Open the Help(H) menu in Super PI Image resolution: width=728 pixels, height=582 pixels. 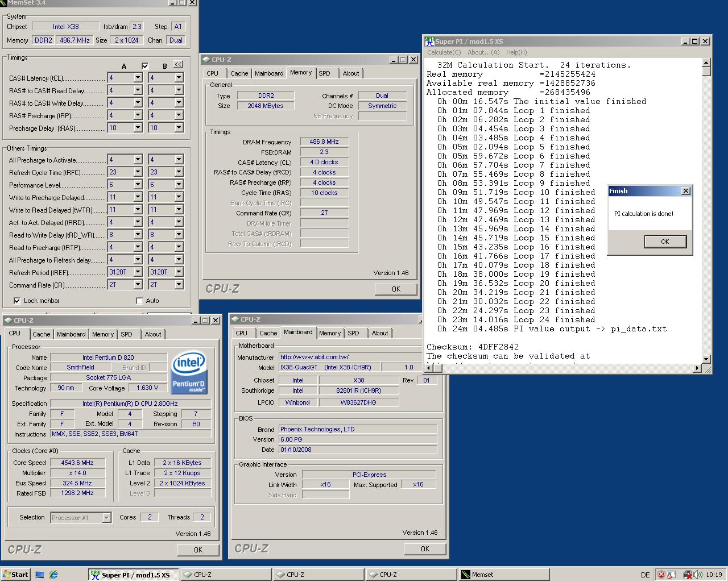516,52
